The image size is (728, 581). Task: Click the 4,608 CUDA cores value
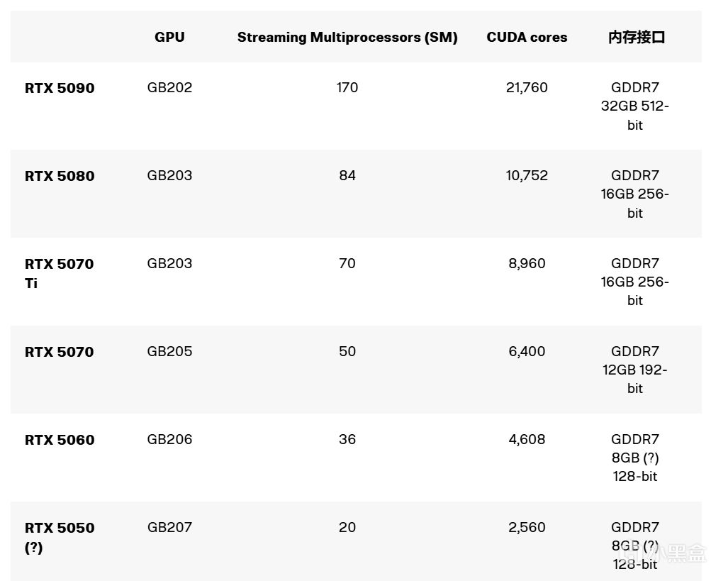527,439
